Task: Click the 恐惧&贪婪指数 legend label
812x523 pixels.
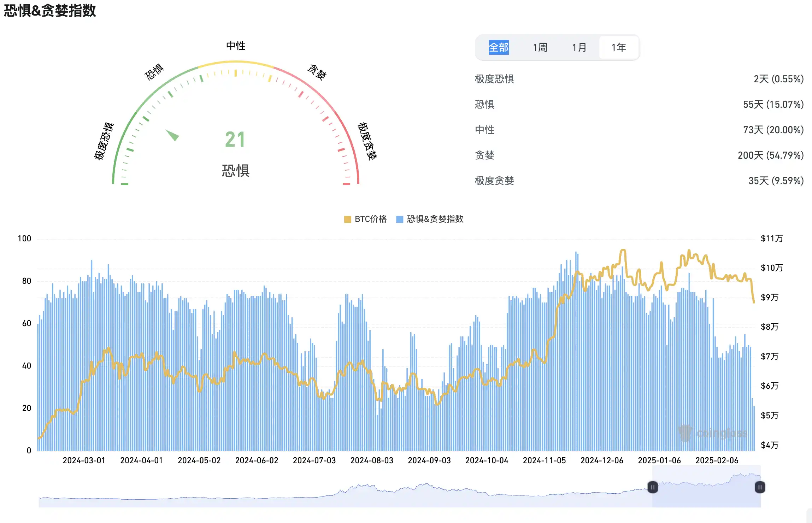Action: pos(435,219)
